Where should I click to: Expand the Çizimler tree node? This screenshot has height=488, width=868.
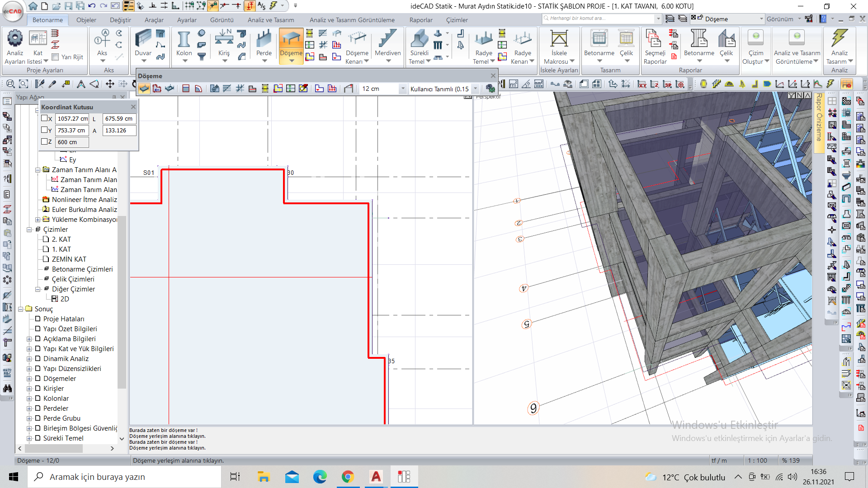pyautogui.click(x=29, y=230)
